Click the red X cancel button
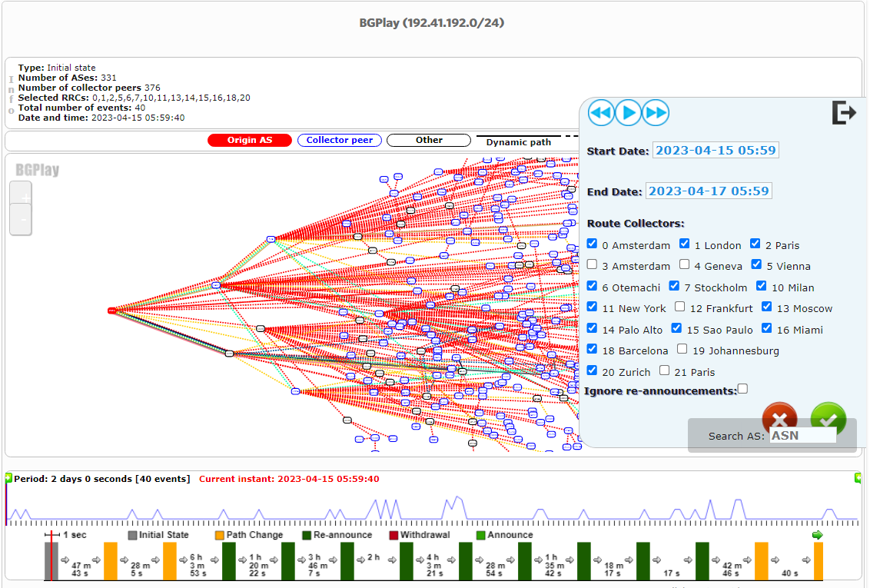The height and width of the screenshot is (588, 870). [779, 417]
